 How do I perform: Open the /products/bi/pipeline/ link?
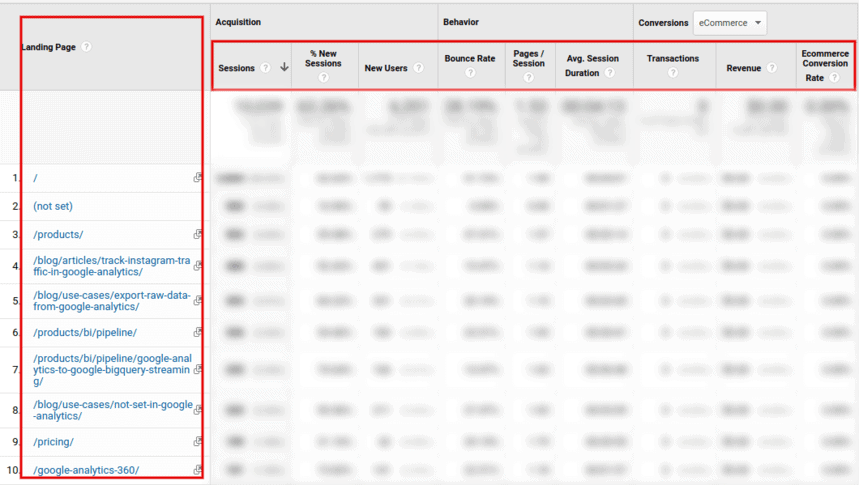tap(85, 333)
